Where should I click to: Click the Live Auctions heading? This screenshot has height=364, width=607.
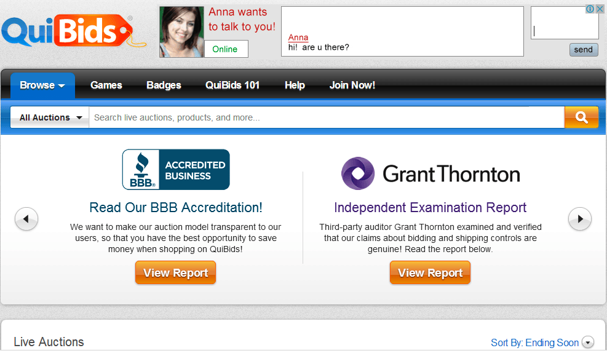pyautogui.click(x=49, y=342)
